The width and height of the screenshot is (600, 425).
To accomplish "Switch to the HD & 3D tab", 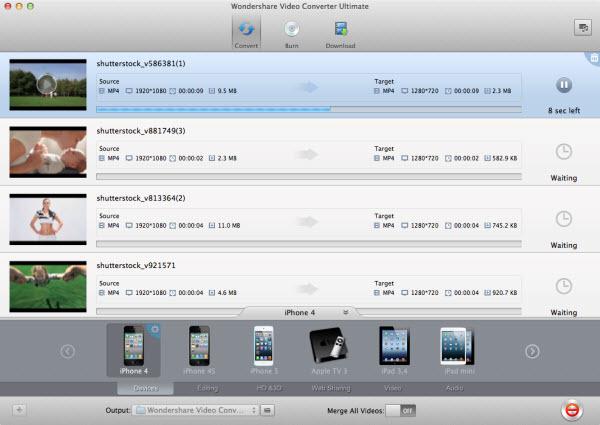I will point(269,388).
